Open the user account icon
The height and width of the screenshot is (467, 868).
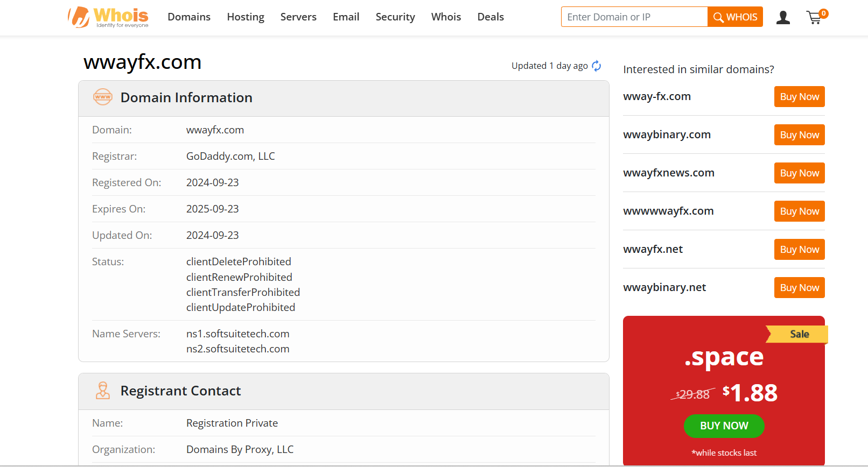[783, 18]
